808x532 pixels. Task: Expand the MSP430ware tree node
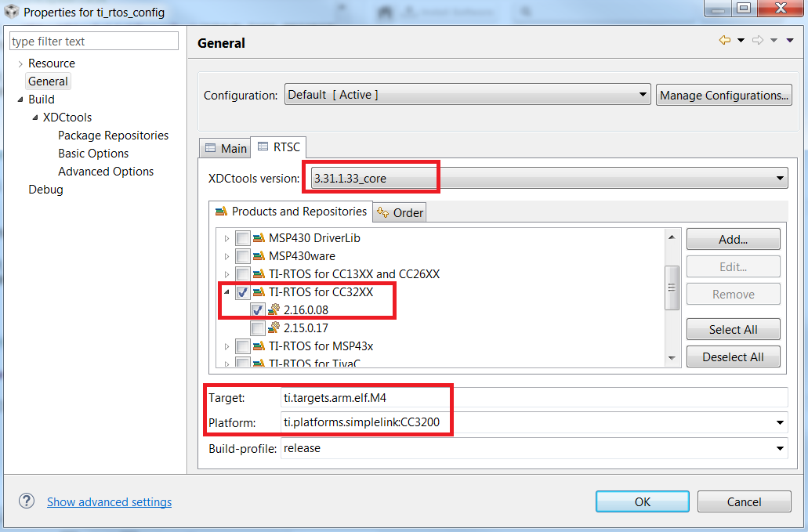click(x=226, y=256)
